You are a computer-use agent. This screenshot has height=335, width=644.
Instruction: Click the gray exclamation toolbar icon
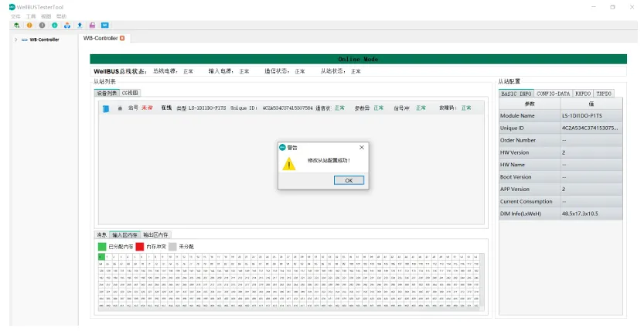(x=42, y=25)
